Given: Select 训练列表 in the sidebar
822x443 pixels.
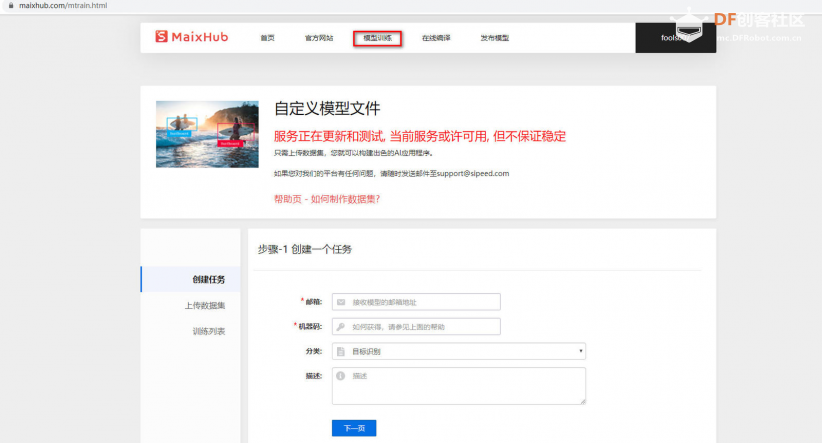Looking at the screenshot, I should point(209,331).
